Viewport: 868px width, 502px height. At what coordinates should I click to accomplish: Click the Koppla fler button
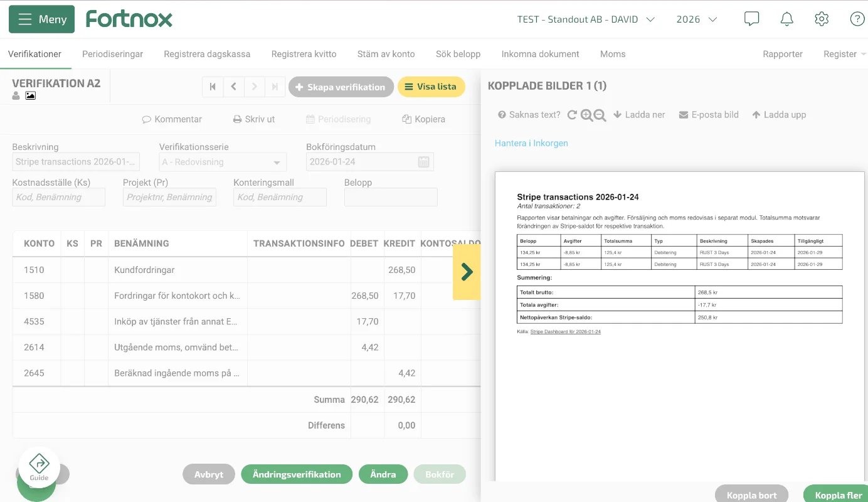click(x=837, y=494)
